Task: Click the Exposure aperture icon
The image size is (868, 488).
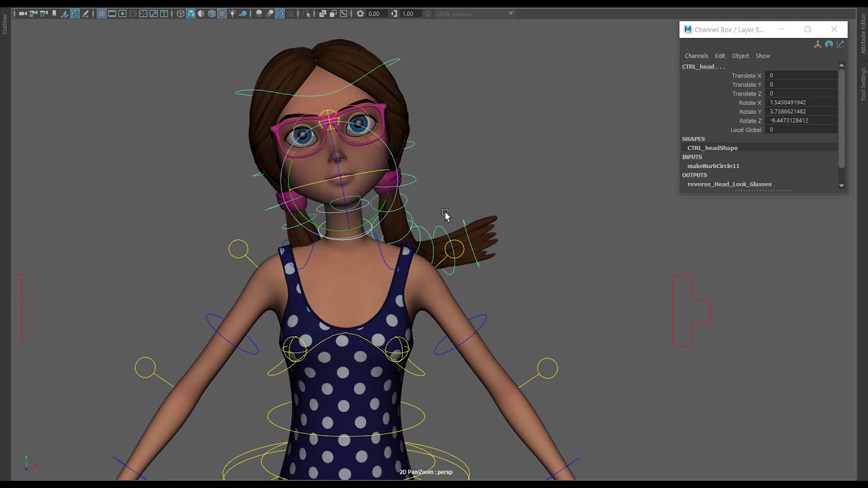Action: [360, 14]
